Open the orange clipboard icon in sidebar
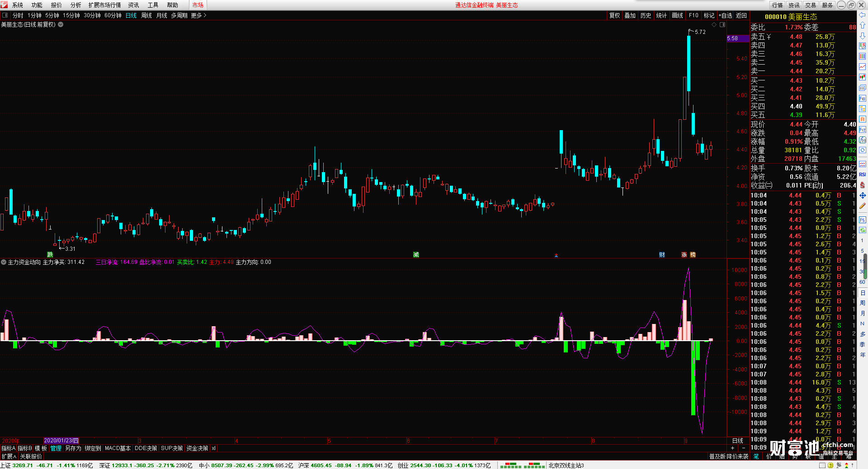This screenshot has height=469, width=868. [x=862, y=119]
